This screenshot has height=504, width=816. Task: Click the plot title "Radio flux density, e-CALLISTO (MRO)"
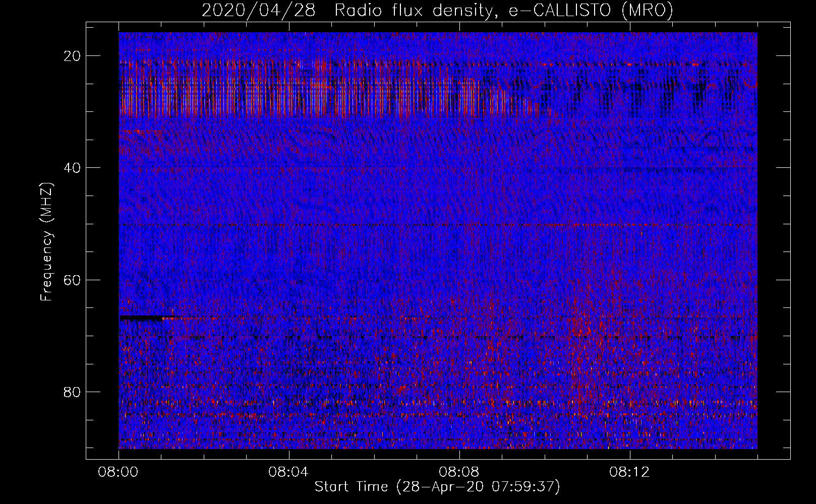[x=504, y=11]
